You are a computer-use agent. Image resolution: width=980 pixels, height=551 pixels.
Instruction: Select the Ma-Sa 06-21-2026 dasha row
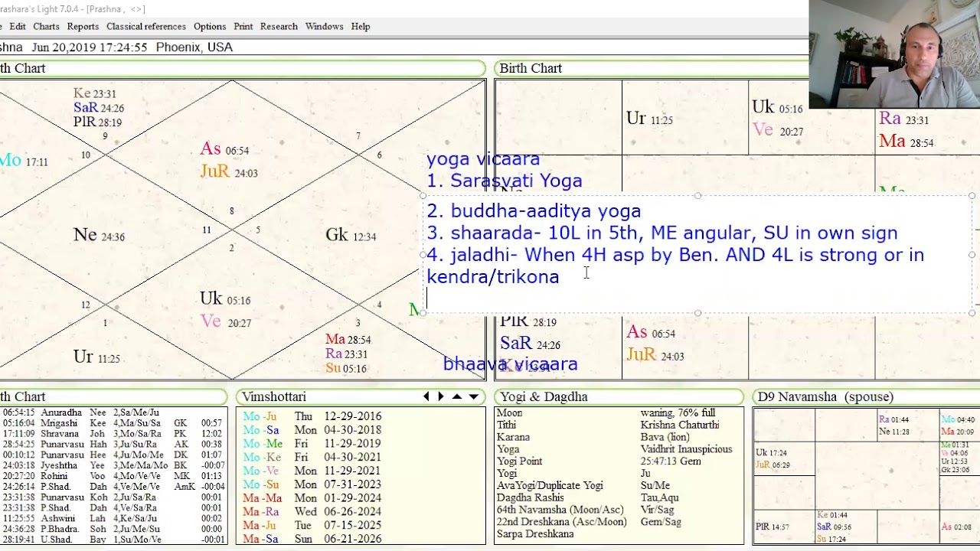tap(312, 540)
